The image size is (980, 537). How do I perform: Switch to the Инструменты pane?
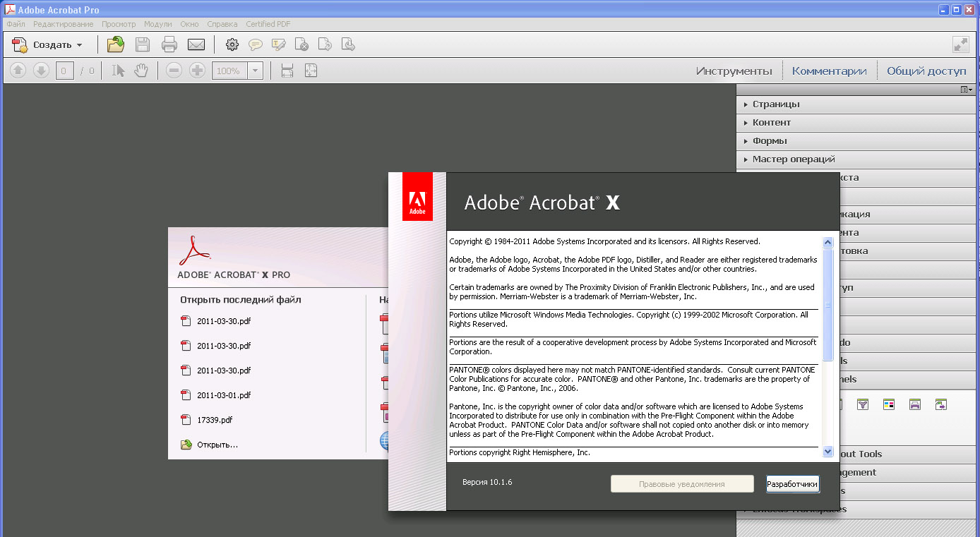[734, 71]
